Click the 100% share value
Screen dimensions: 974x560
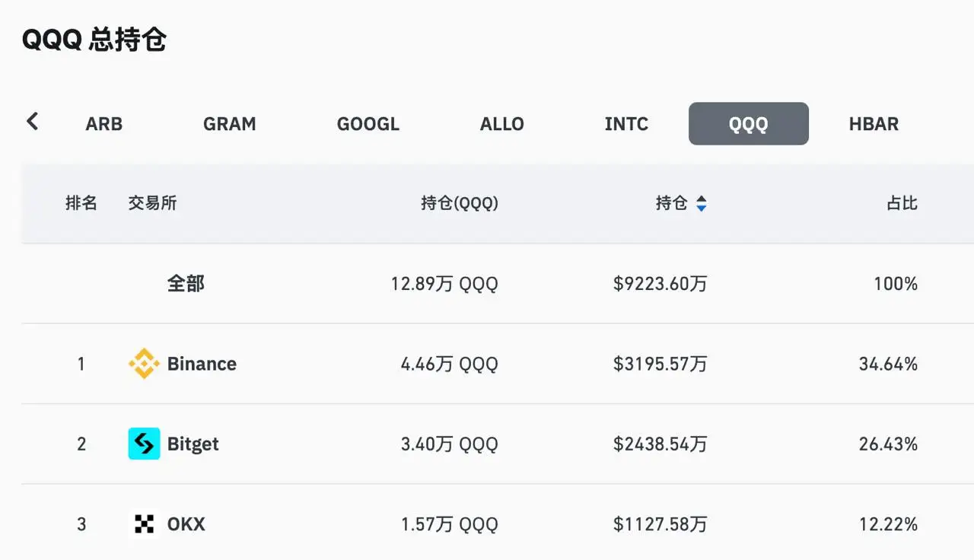pyautogui.click(x=896, y=284)
